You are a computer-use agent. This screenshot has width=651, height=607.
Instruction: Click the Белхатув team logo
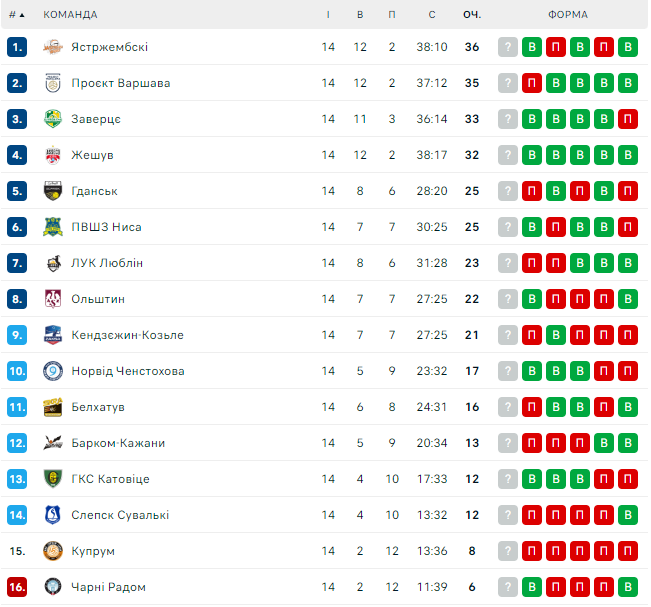click(x=54, y=407)
